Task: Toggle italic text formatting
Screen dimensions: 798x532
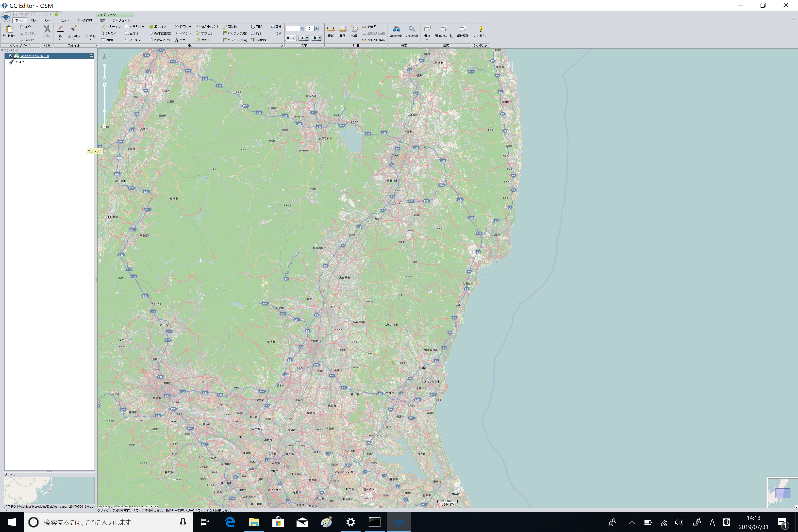Action: (294, 38)
